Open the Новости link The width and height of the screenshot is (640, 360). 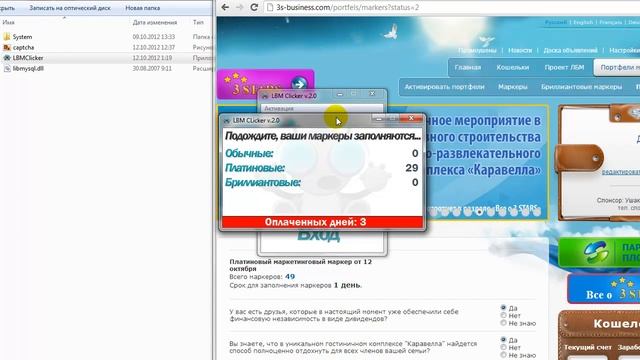pyautogui.click(x=520, y=50)
